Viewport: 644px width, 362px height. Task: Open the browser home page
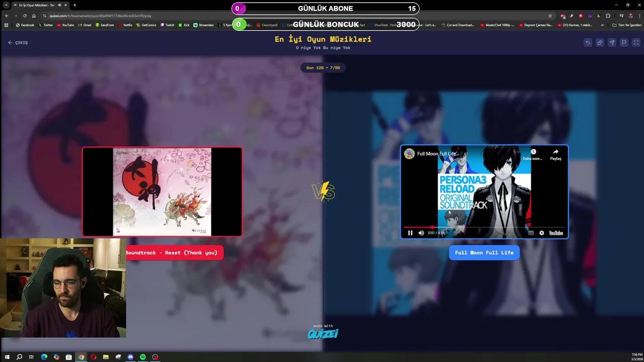tap(34, 16)
